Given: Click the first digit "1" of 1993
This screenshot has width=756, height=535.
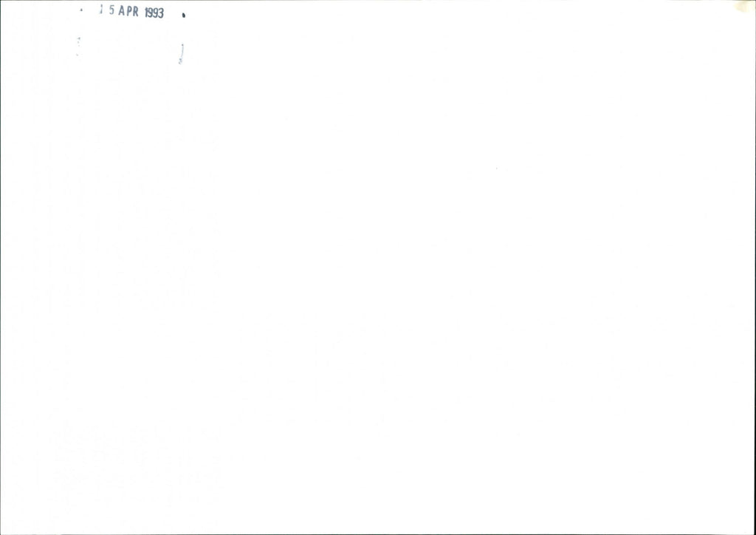Looking at the screenshot, I should pos(145,13).
